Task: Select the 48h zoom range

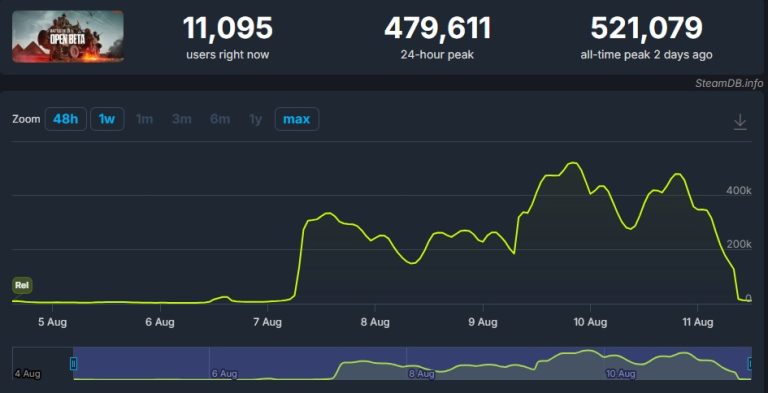Action: [66, 119]
